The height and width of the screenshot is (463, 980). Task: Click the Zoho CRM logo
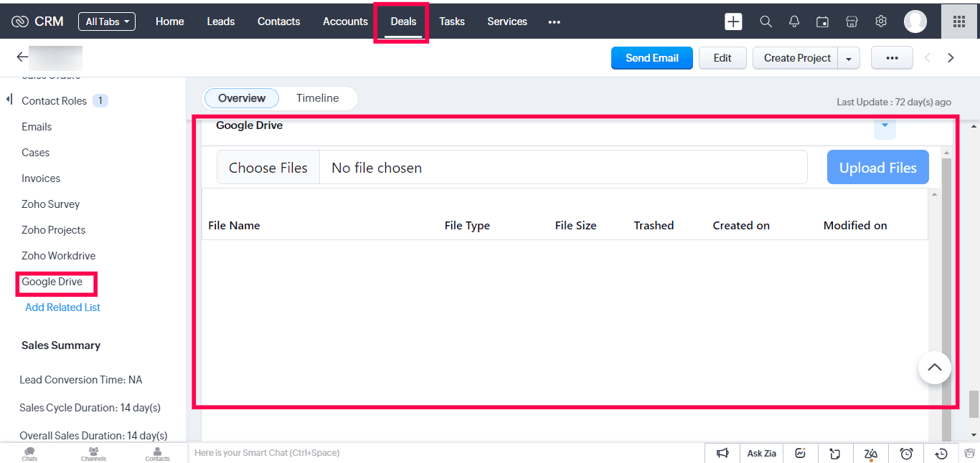[37, 22]
